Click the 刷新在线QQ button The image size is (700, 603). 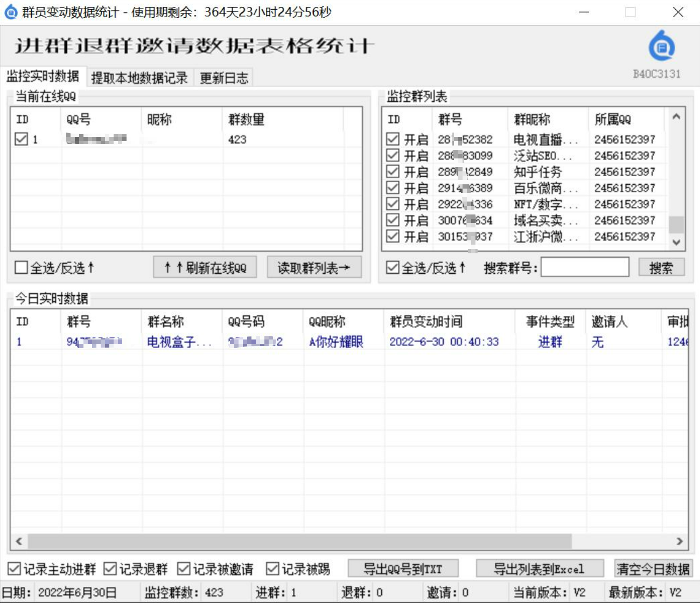pyautogui.click(x=205, y=268)
